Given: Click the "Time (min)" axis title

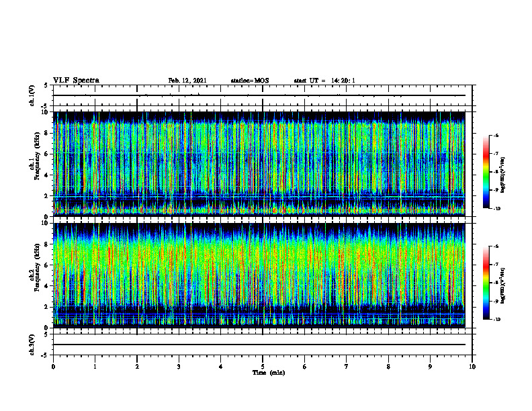Looking at the screenshot, I should [269, 373].
